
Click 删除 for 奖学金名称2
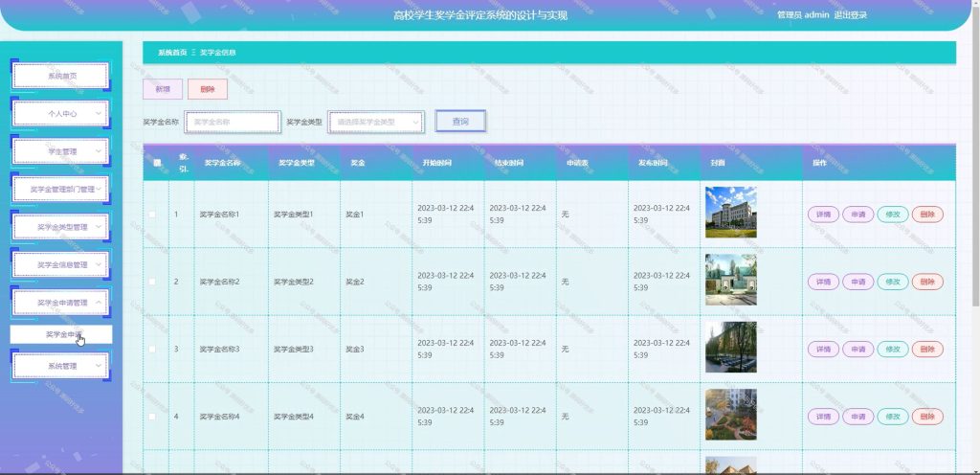(927, 282)
